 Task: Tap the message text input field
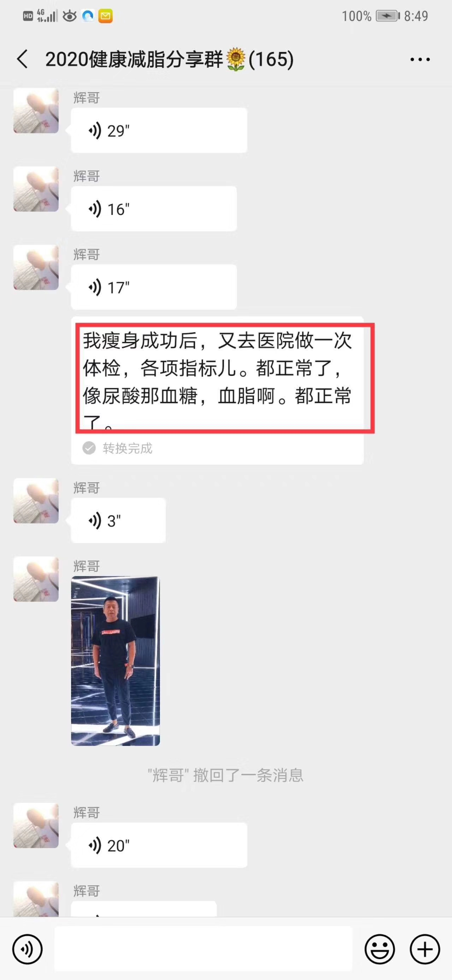(203, 949)
